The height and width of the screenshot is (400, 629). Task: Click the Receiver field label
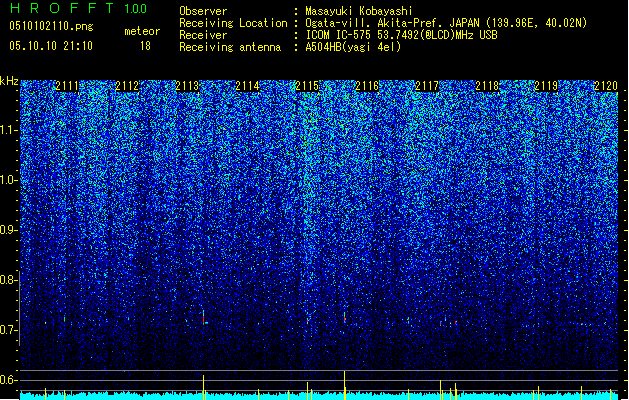[203, 35]
